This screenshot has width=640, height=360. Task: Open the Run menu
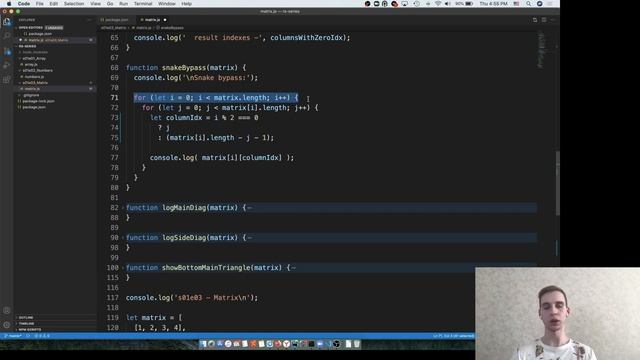[123, 4]
